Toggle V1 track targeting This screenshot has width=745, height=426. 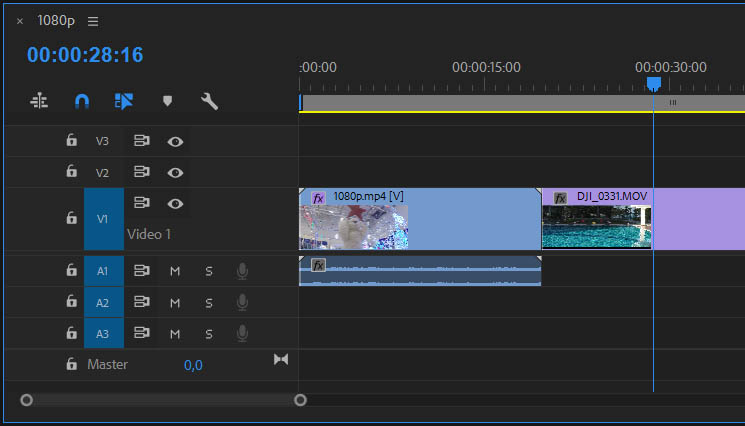click(104, 219)
